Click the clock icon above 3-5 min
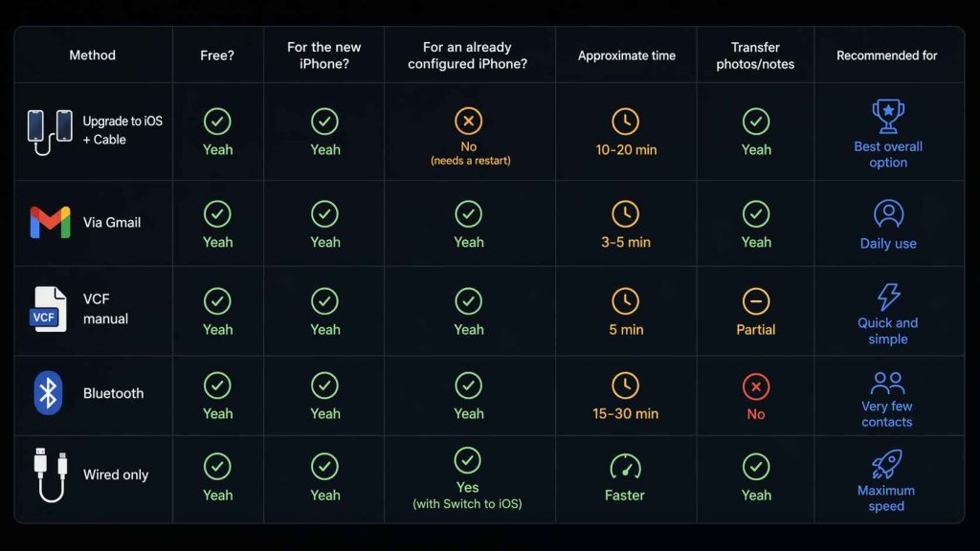This screenshot has height=551, width=980. click(625, 213)
